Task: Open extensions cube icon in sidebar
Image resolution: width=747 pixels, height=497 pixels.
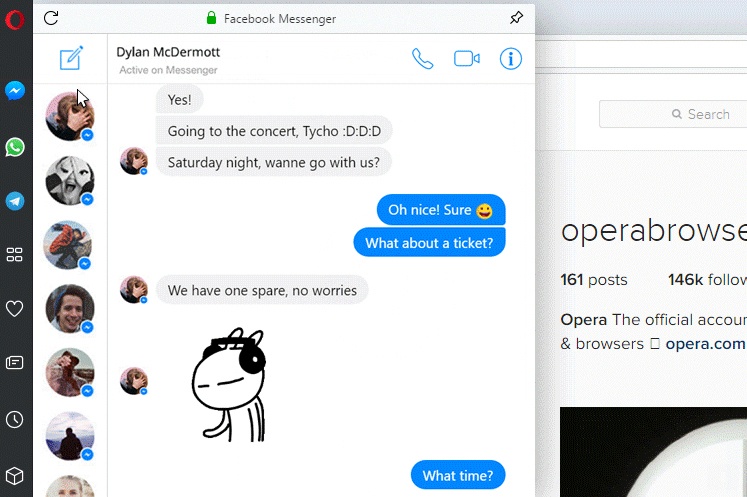Action: 14,476
